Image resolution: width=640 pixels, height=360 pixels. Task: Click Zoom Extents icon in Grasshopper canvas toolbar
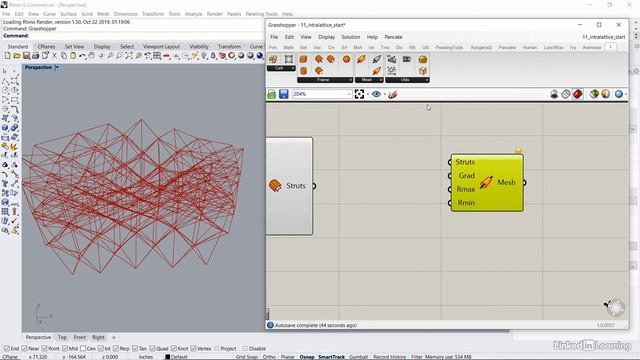(x=359, y=94)
